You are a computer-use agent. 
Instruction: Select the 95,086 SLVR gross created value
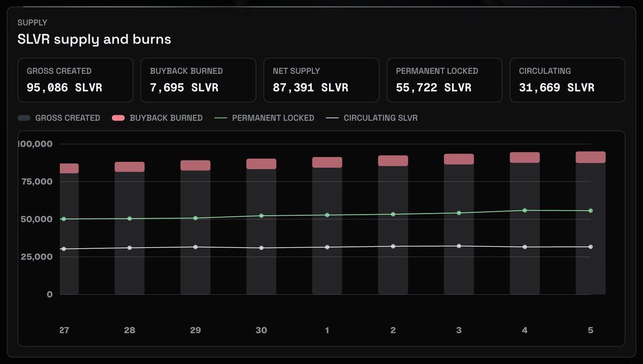64,88
